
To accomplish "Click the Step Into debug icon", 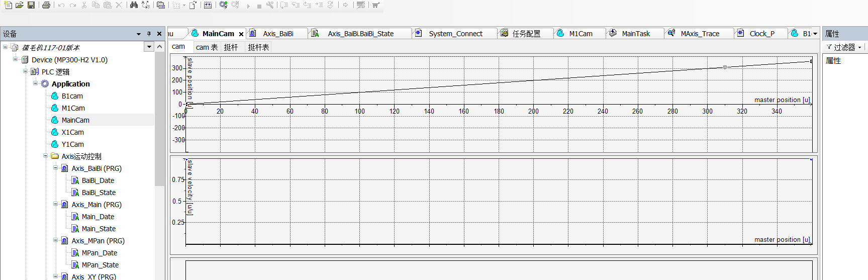I will (296, 5).
